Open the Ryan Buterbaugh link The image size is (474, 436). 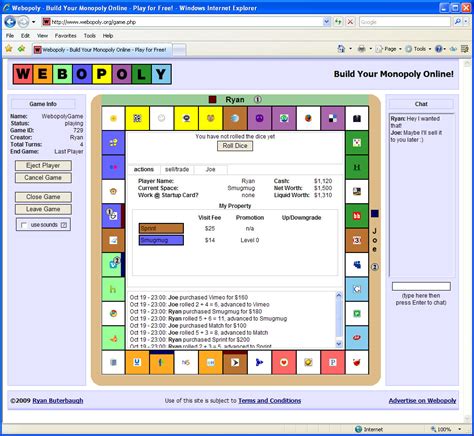58,400
